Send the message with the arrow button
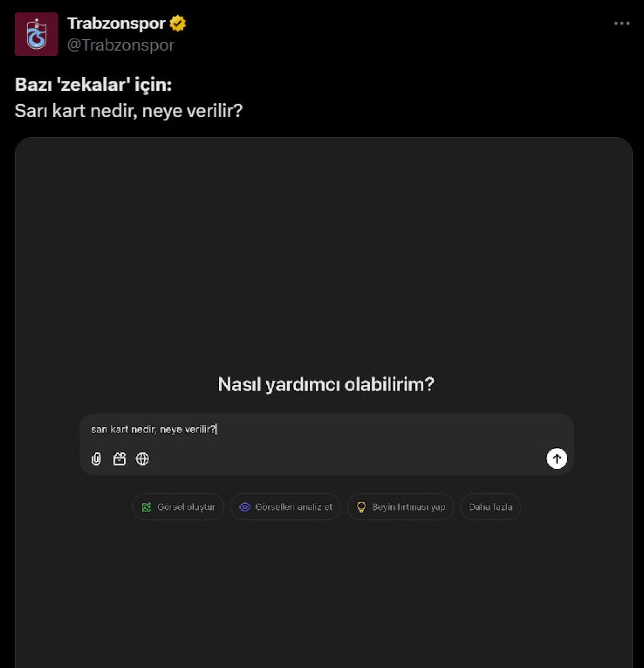 557,459
